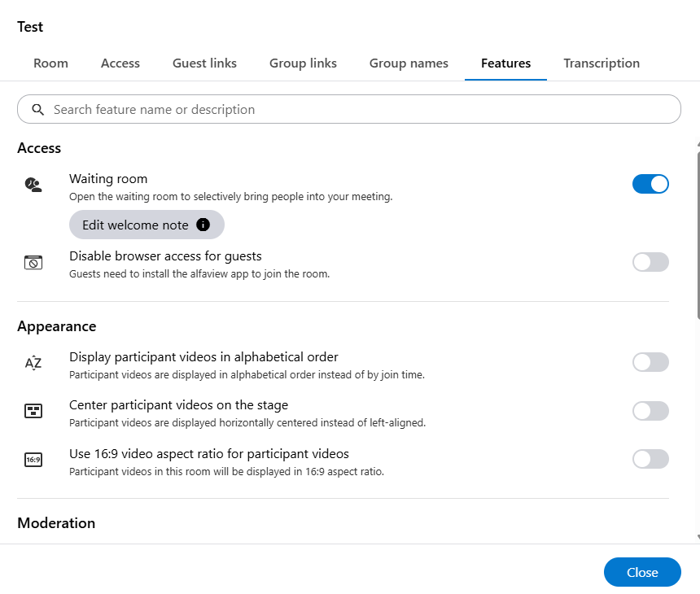Turn off the Waiting room toggle
The width and height of the screenshot is (700, 594).
(650, 184)
